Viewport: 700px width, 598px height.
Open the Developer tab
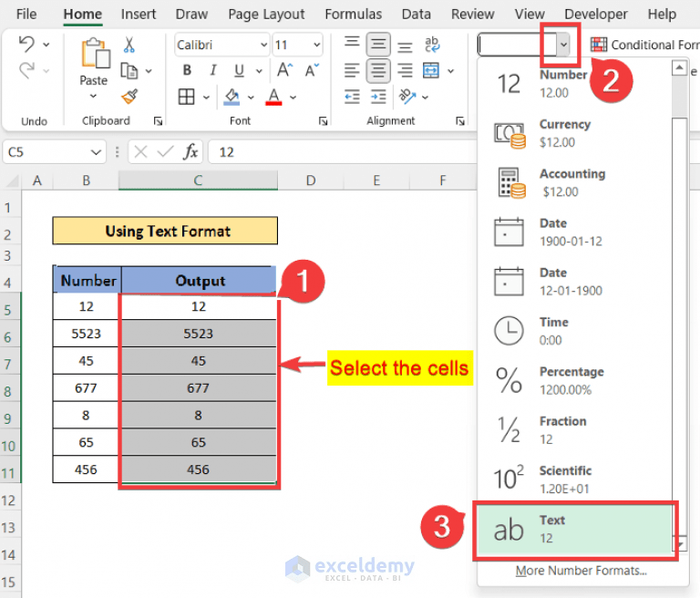tap(596, 15)
